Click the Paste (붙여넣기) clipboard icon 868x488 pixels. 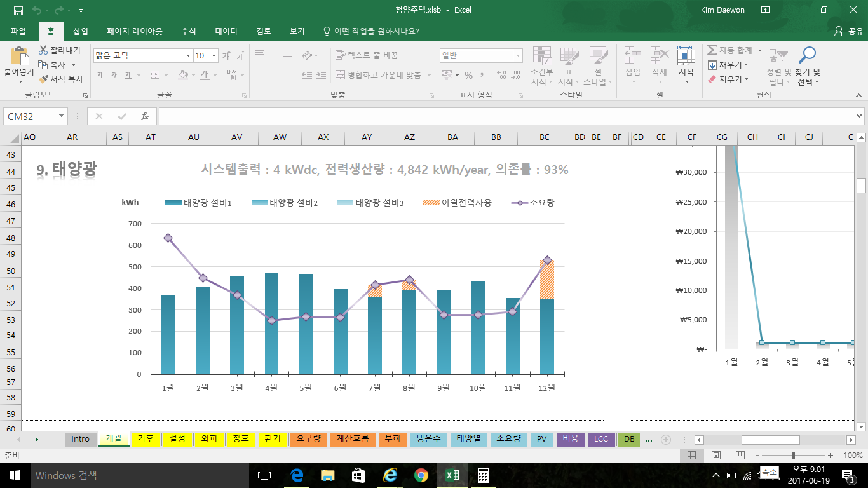(19, 57)
